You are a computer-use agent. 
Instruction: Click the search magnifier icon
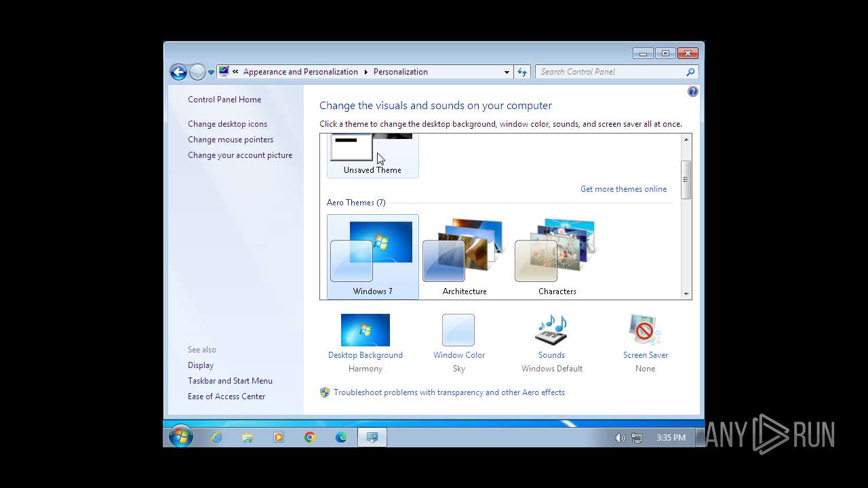point(690,72)
